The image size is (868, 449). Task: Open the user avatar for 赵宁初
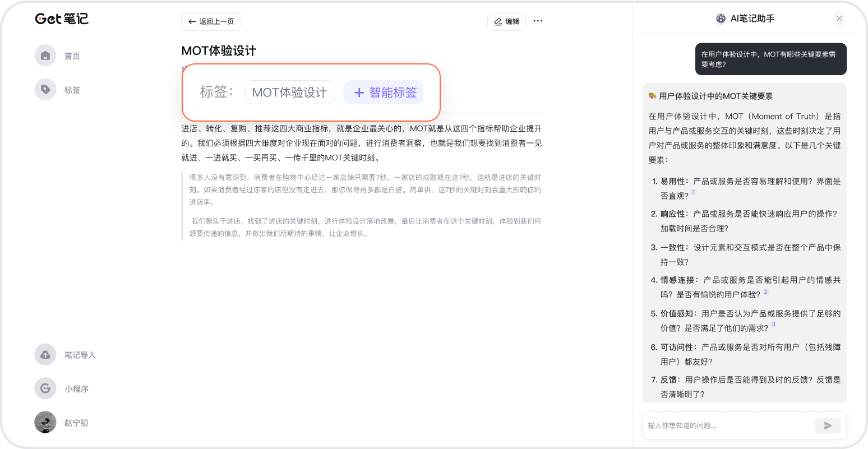coord(45,422)
